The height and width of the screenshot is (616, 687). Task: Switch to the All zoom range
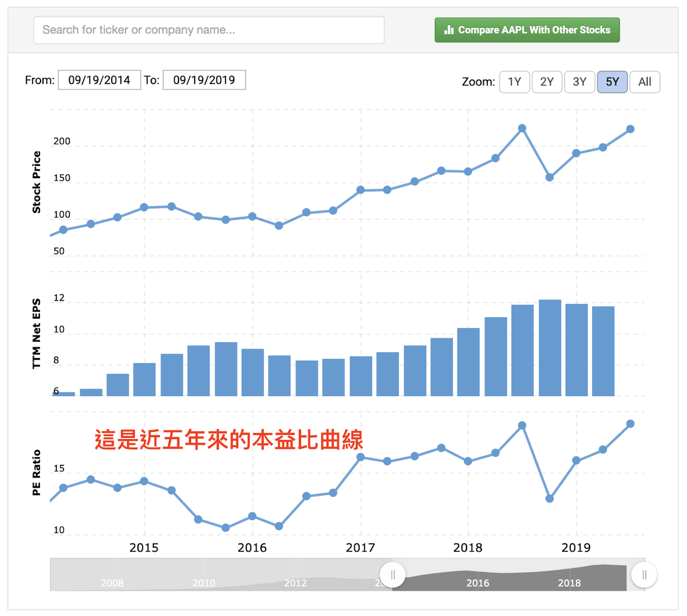(x=645, y=81)
